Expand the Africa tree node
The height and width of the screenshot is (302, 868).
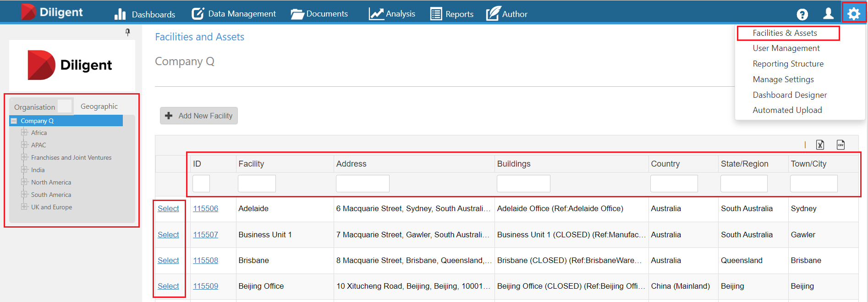tap(24, 133)
